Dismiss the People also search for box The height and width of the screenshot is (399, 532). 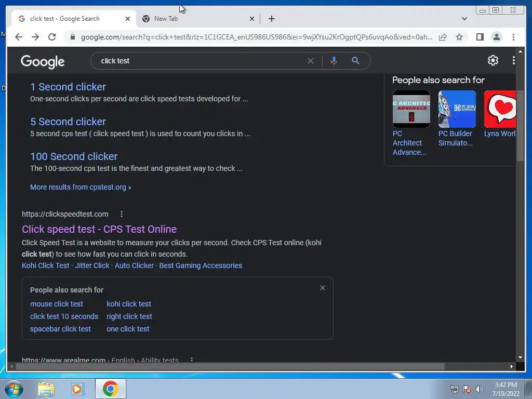322,288
